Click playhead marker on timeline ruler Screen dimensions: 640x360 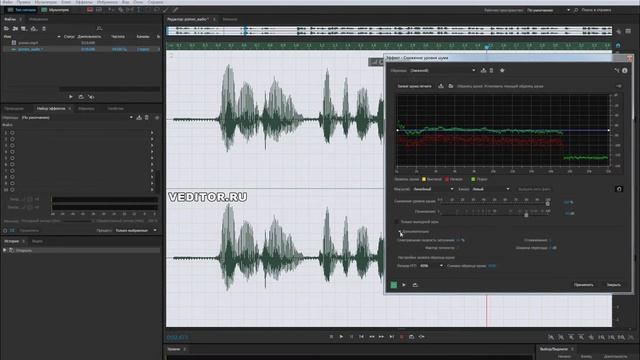point(487,47)
